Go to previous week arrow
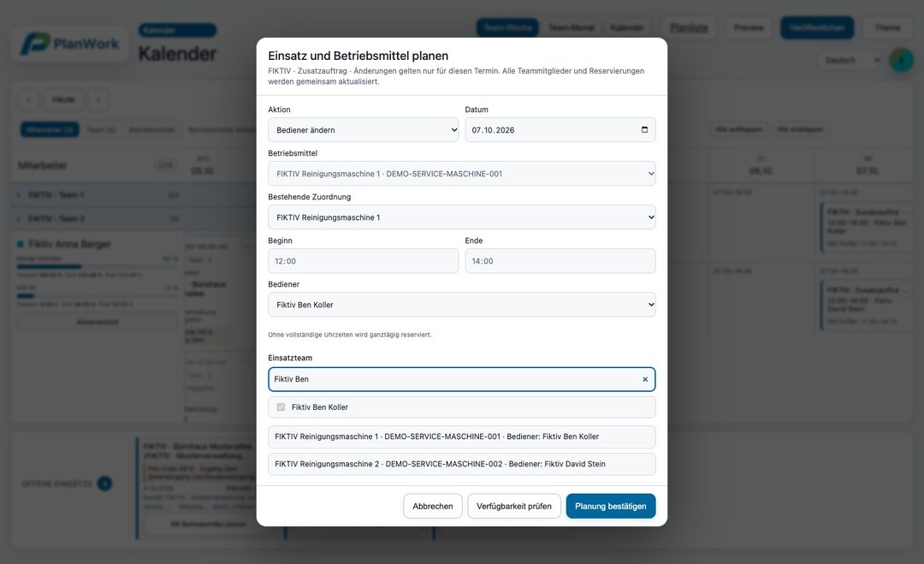 [28, 99]
